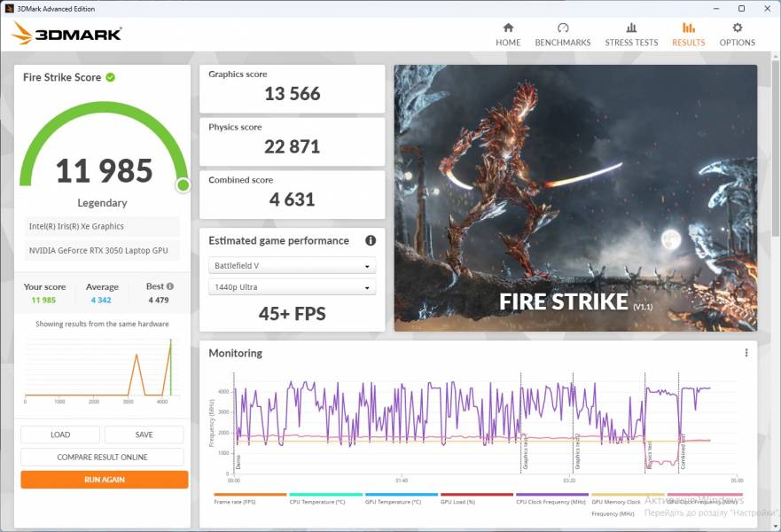Click the green validated checkmark icon

(111, 77)
